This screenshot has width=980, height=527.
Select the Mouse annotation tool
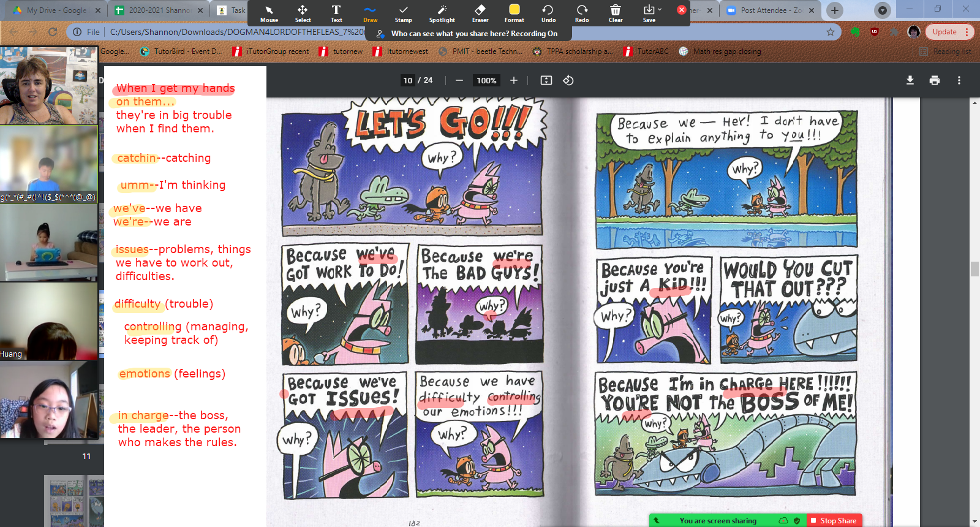coord(269,13)
